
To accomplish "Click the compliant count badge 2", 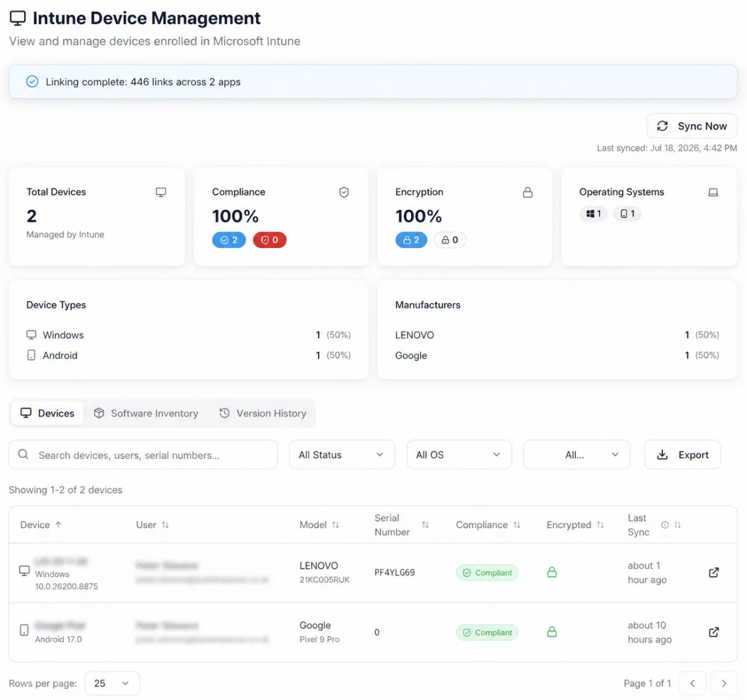I will point(229,240).
